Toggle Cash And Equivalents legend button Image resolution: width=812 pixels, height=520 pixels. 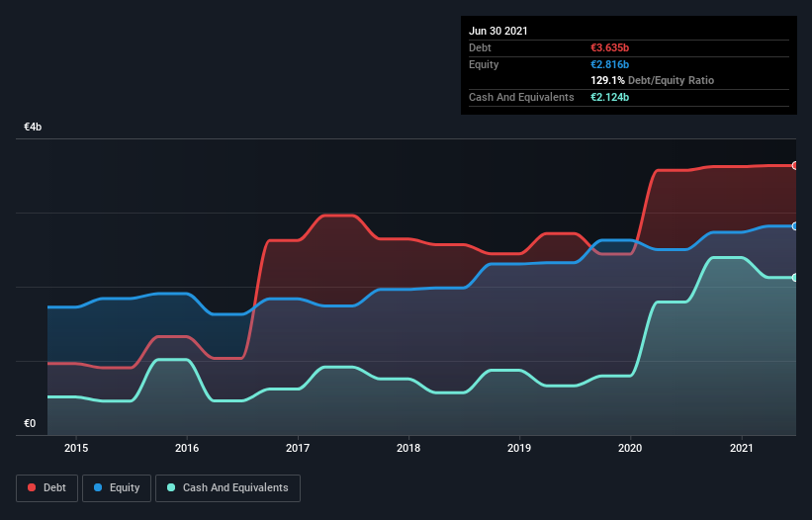[x=227, y=488]
